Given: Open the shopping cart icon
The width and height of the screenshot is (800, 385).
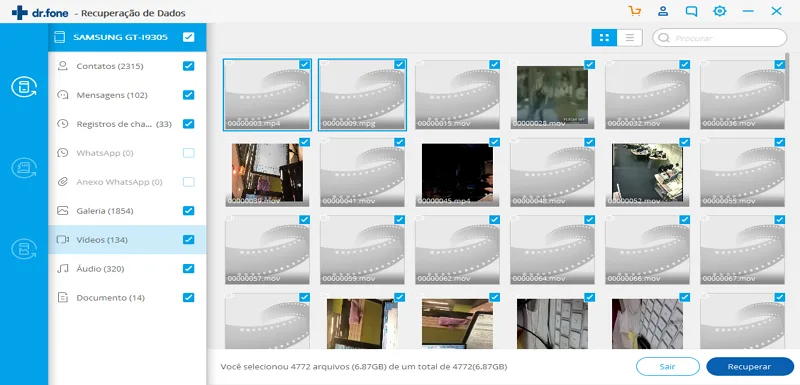Looking at the screenshot, I should click(635, 11).
